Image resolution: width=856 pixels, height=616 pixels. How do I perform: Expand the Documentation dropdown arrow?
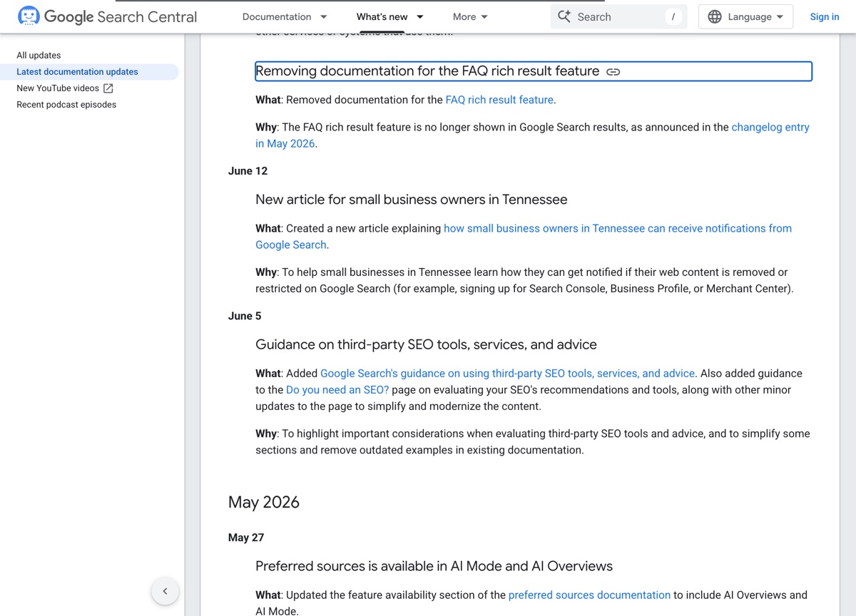(323, 16)
